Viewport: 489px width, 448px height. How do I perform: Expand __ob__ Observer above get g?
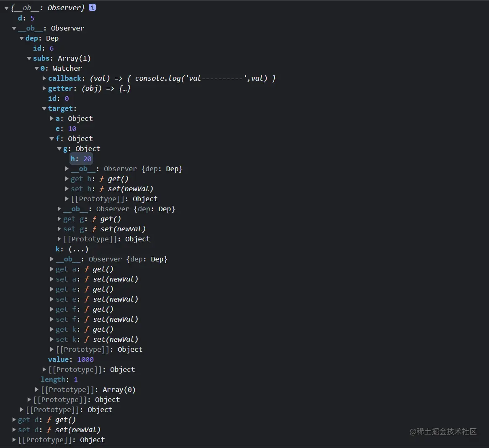pos(59,209)
